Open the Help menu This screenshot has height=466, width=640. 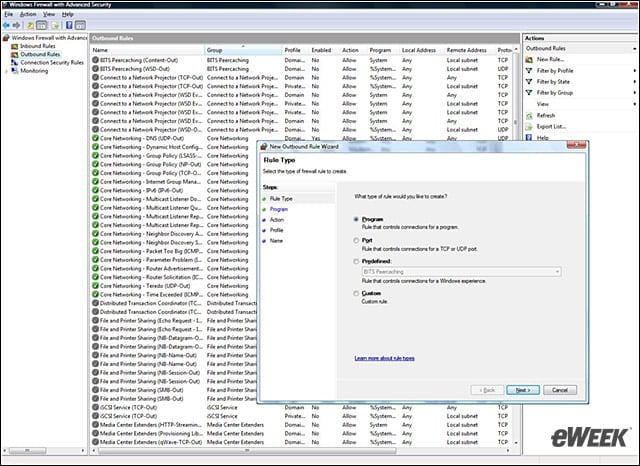click(x=68, y=14)
